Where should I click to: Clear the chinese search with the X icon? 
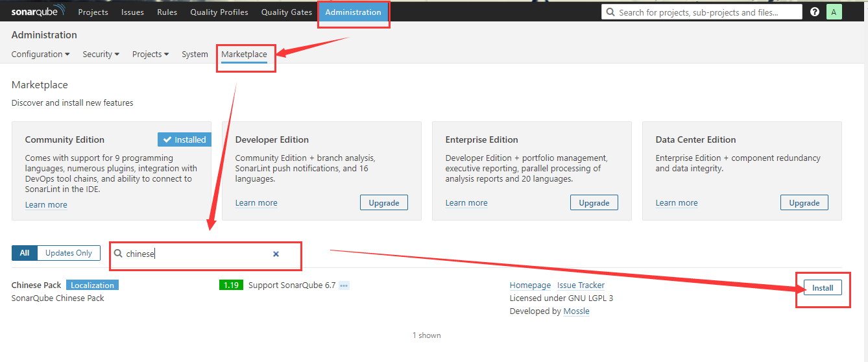(x=276, y=254)
